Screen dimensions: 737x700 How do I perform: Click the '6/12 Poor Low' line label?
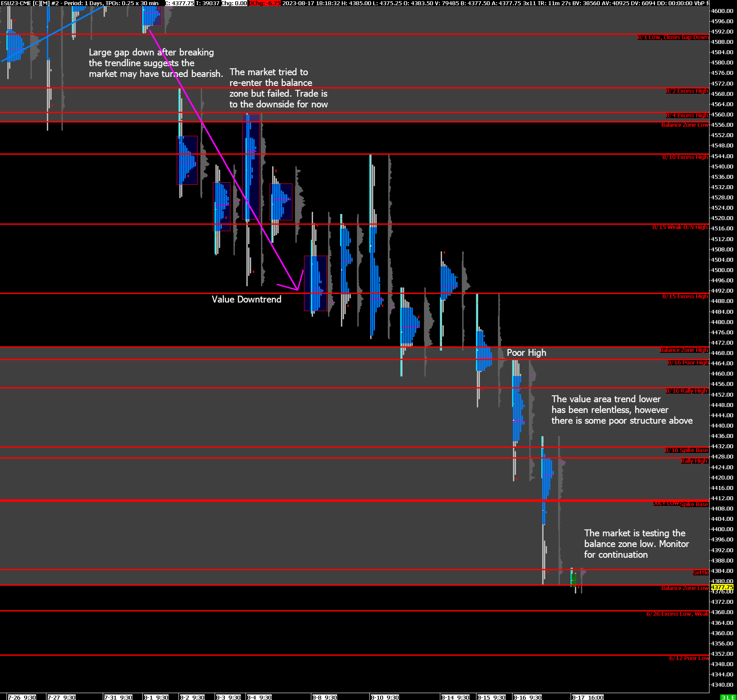[x=688, y=658]
